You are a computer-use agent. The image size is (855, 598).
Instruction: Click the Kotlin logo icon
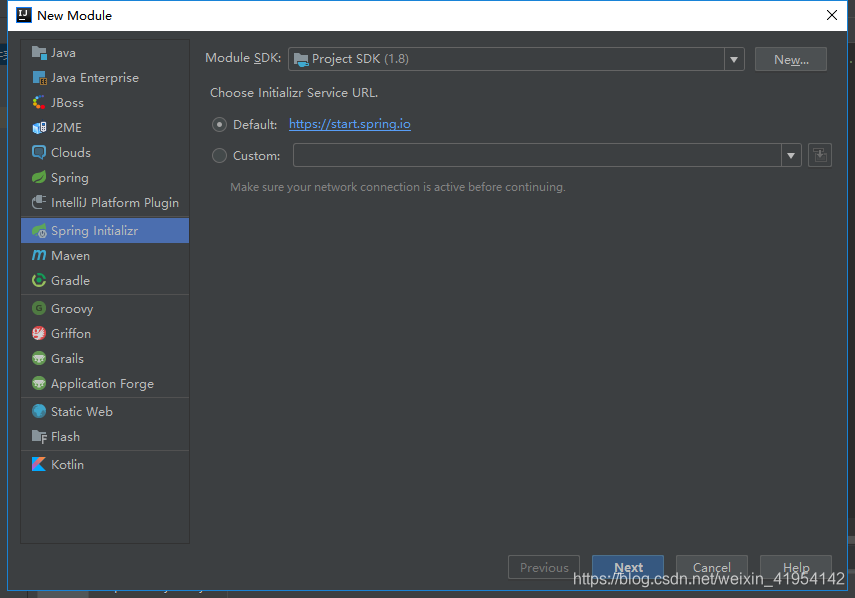[x=39, y=464]
